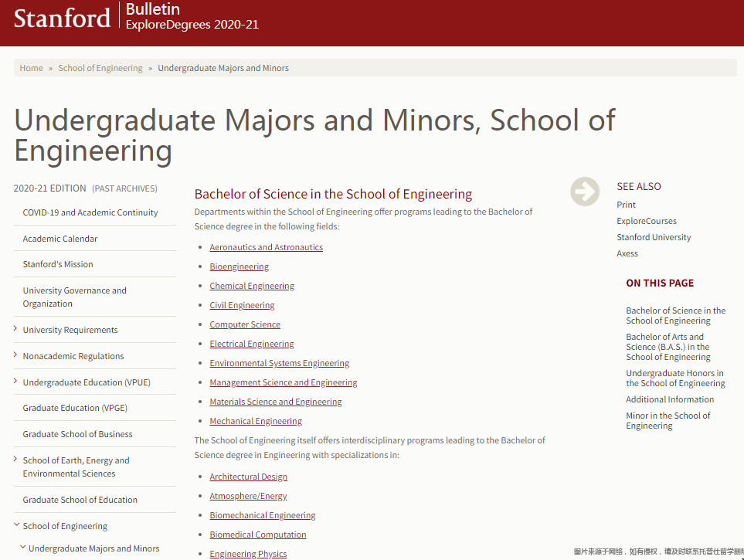Screen dimensions: 744x560
Task: Open the Biomechanical Engineering link
Action: click(263, 515)
